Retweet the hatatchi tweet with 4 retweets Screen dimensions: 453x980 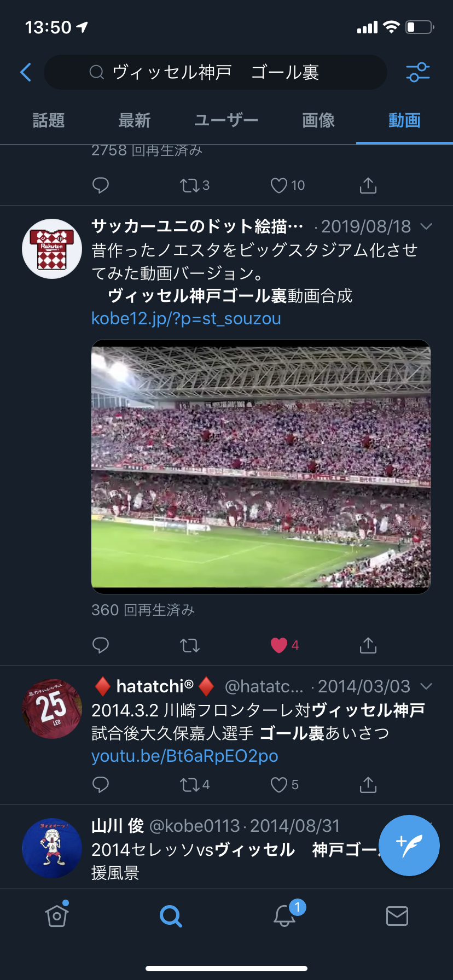click(x=190, y=785)
